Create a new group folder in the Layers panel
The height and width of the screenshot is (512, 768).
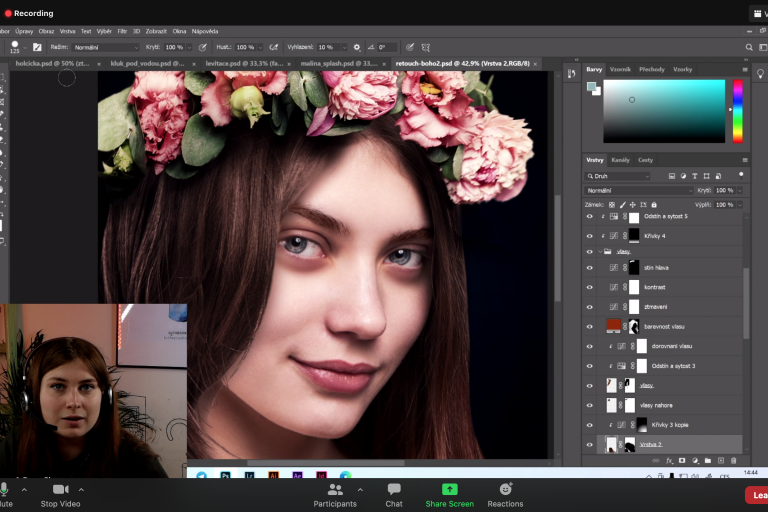point(708,460)
